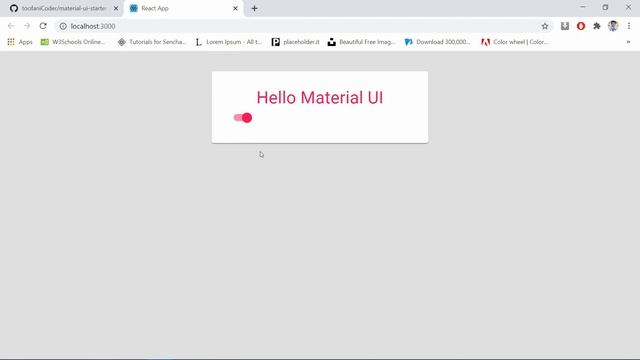Screen dimensions: 640x360
Task: Go forward to next page
Action: (x=27, y=26)
